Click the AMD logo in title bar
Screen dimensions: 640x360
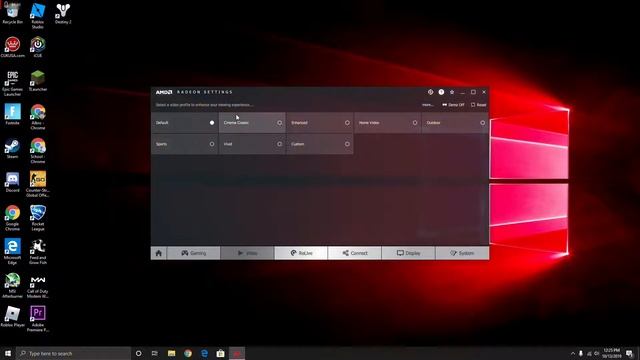[164, 92]
